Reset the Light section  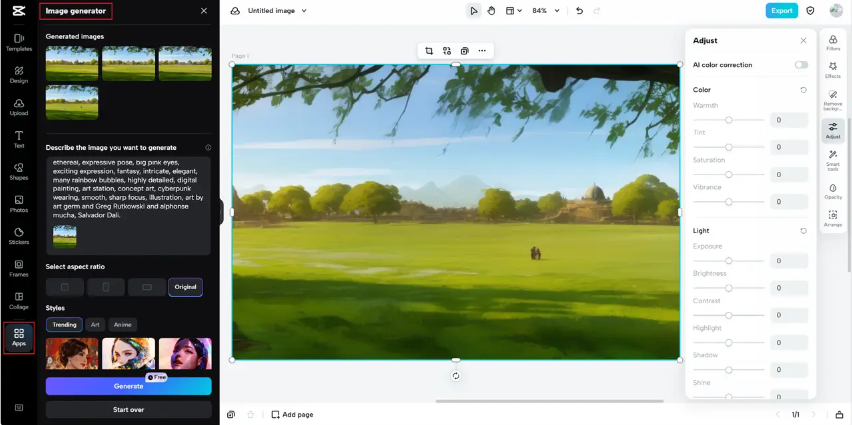tap(803, 231)
